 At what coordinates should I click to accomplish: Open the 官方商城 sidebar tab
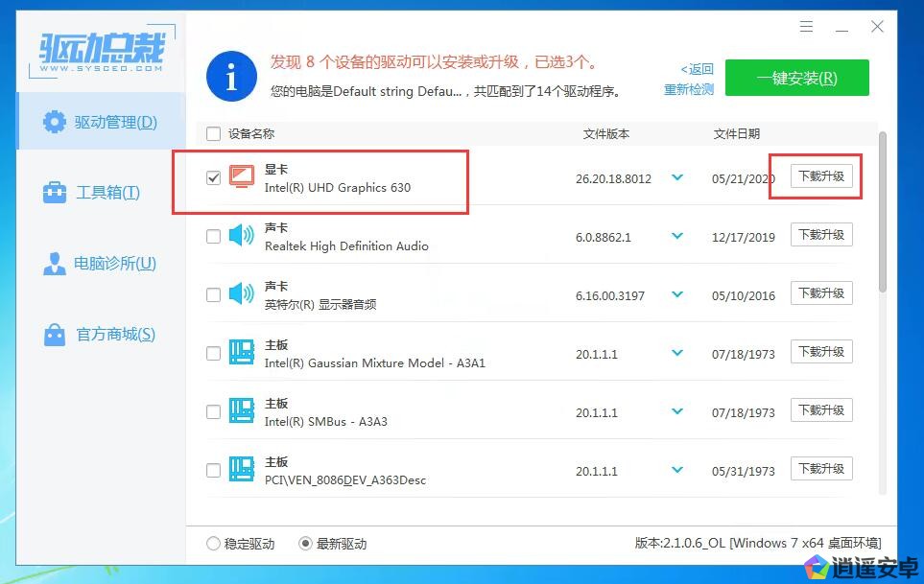(101, 335)
